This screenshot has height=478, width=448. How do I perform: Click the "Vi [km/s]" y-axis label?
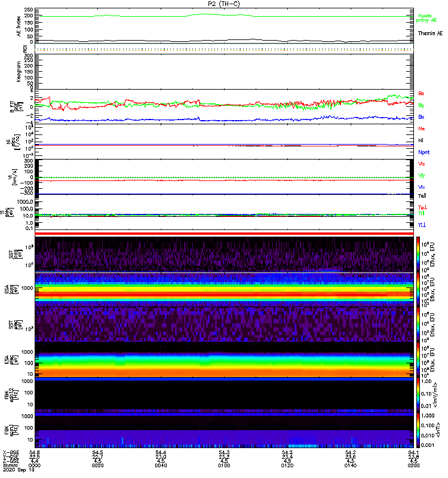pyautogui.click(x=14, y=177)
